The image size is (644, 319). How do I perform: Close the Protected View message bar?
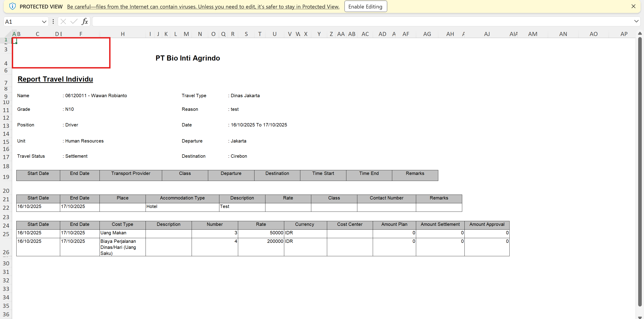(633, 6)
